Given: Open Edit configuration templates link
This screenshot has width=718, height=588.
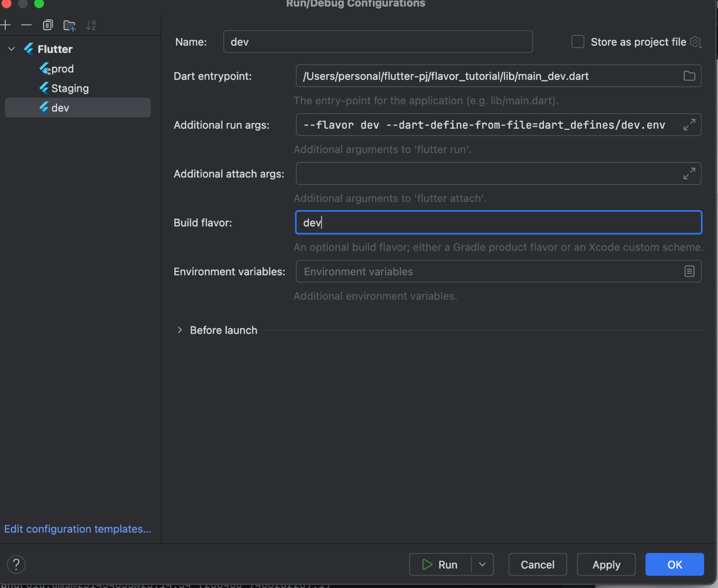Looking at the screenshot, I should pos(77,529).
